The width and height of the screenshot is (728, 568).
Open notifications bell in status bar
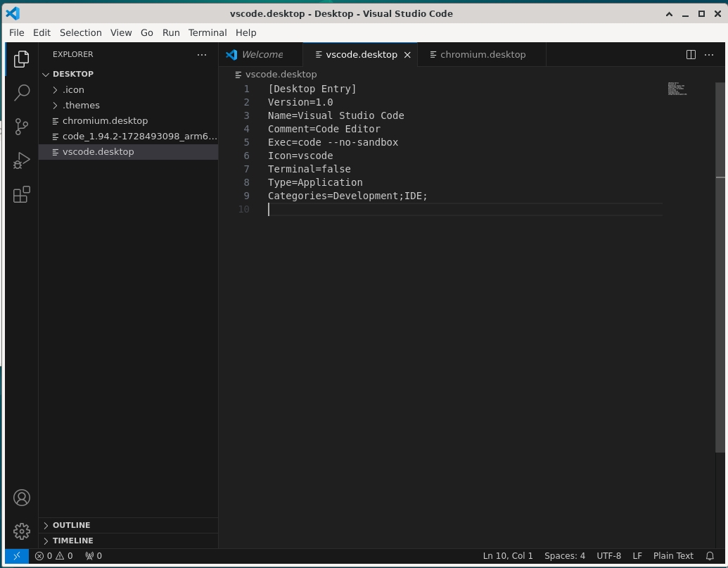pos(710,556)
